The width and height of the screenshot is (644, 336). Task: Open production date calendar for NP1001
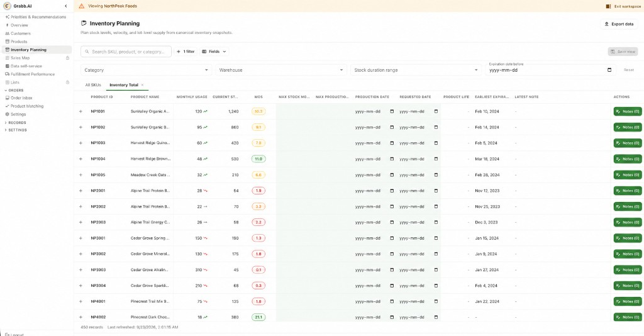tap(391, 111)
